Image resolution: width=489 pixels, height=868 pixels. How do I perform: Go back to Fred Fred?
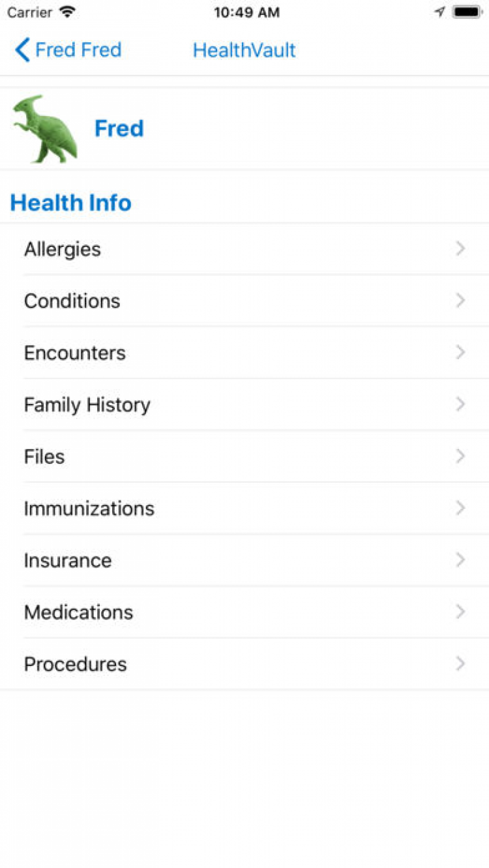pos(78,50)
